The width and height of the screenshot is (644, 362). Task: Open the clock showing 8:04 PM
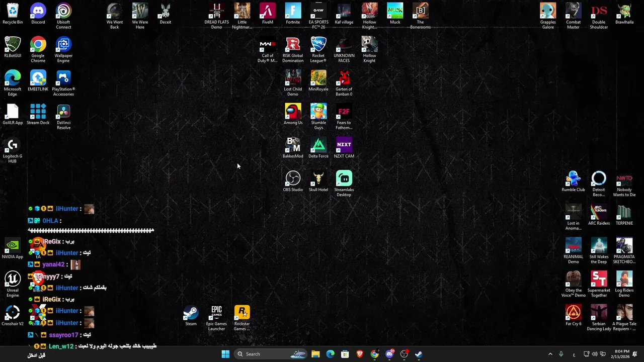coord(621,354)
